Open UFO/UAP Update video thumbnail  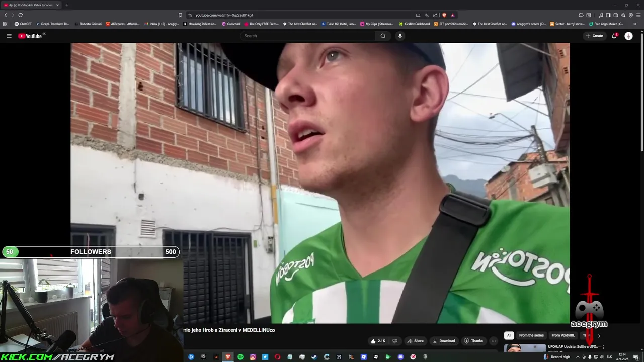click(x=525, y=348)
